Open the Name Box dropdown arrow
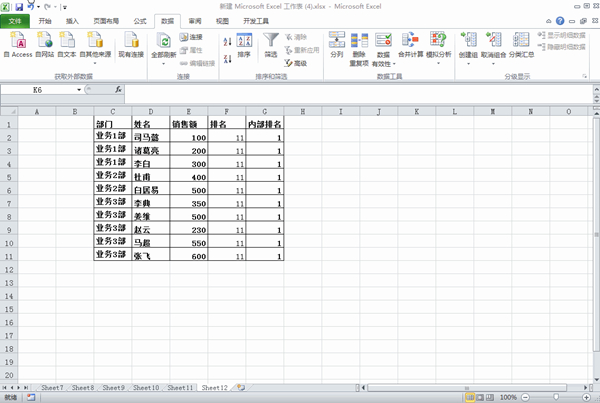 [x=80, y=90]
